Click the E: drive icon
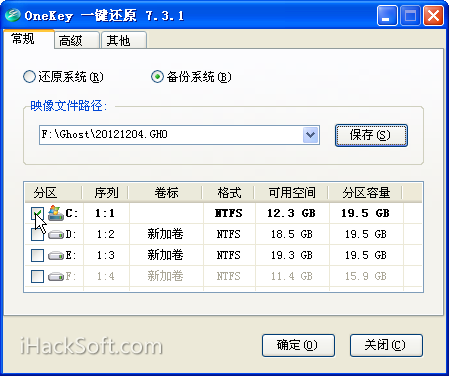 coord(56,256)
